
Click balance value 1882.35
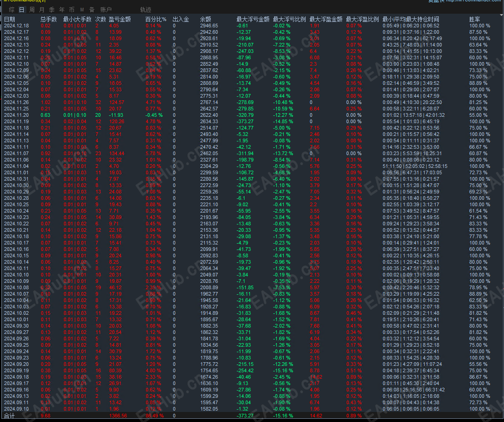click(209, 326)
